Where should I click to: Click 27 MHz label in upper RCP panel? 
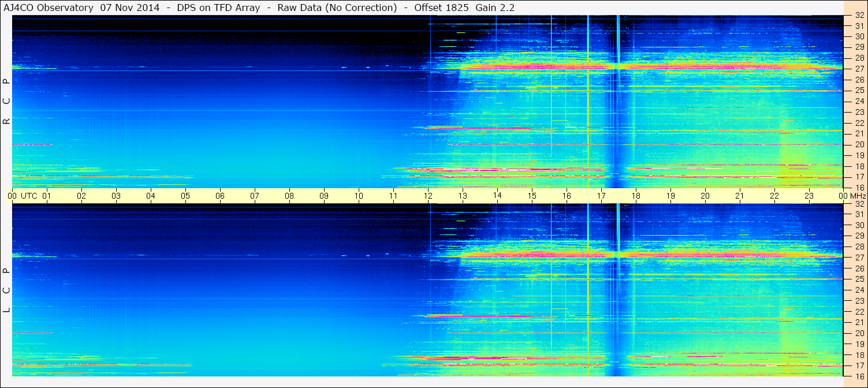859,69
